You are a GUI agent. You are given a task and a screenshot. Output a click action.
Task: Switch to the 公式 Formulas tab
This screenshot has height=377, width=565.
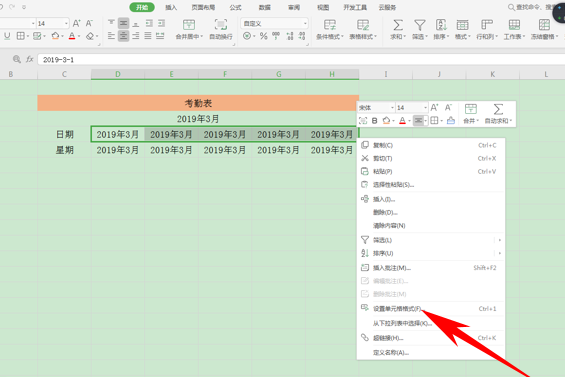(x=235, y=7)
